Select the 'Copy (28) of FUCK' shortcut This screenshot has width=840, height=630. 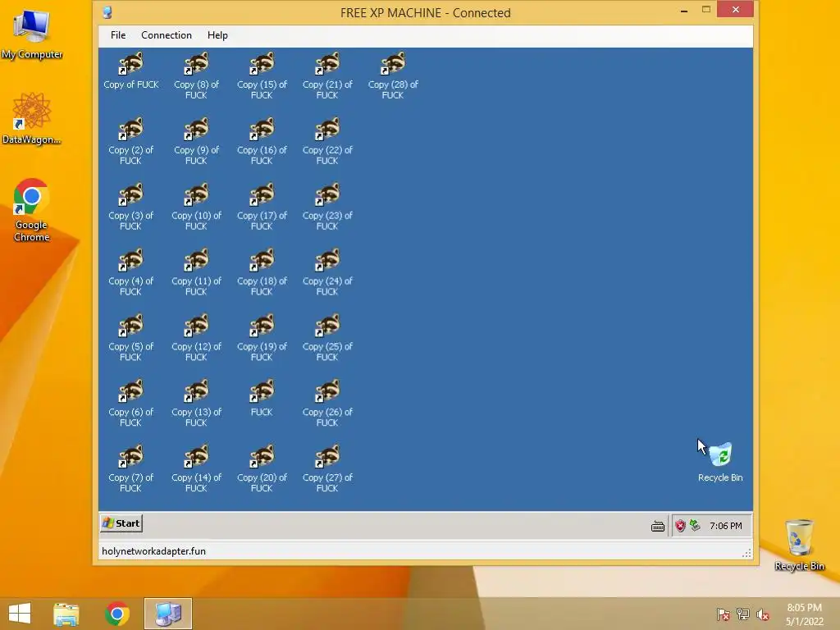tap(393, 76)
